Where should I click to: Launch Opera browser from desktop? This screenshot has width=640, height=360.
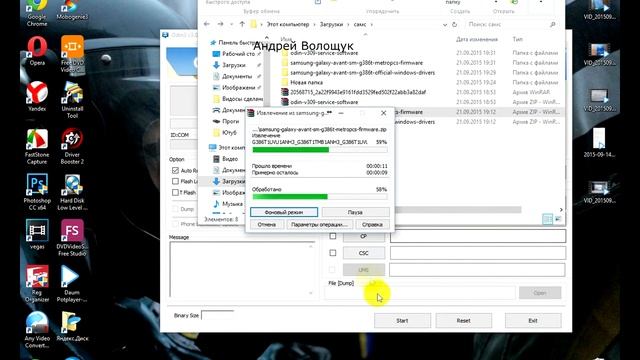pos(37,51)
